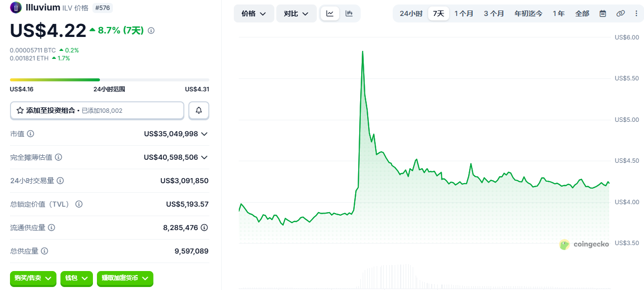Select the 3个月 time range tab
The image size is (644, 290).
494,13
